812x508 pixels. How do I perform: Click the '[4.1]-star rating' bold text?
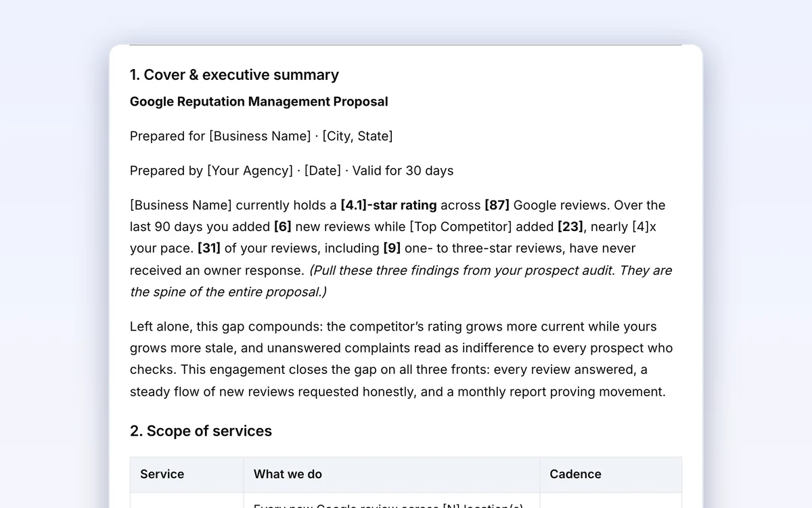(x=388, y=205)
